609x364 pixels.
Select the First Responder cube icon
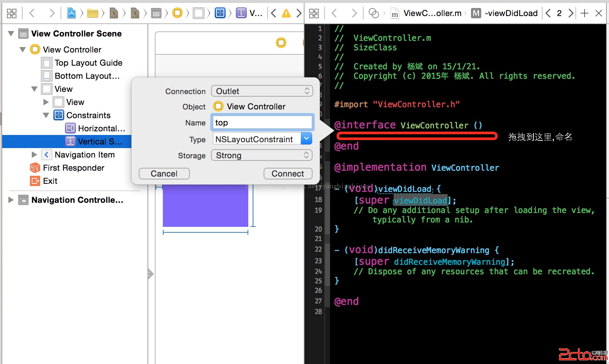coord(35,168)
